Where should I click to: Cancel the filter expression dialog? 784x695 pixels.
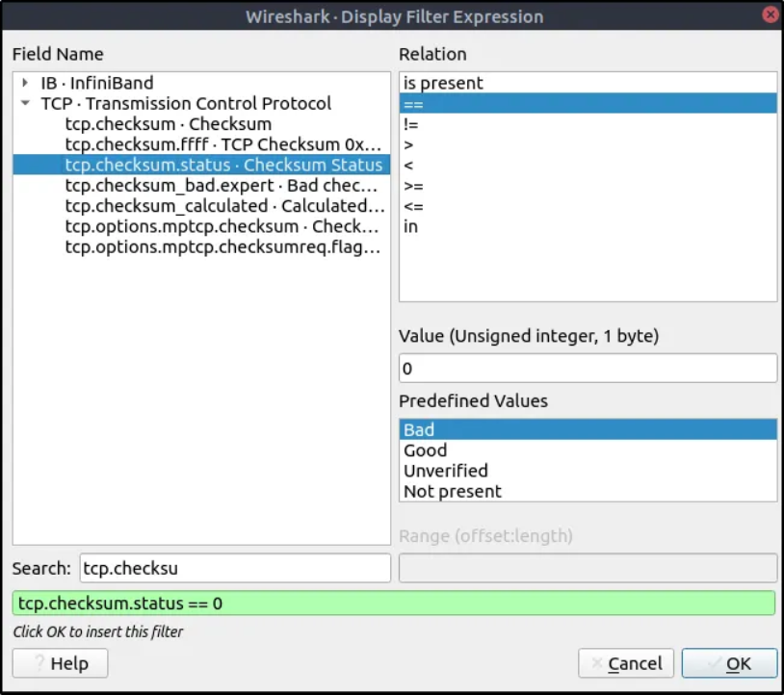[626, 663]
